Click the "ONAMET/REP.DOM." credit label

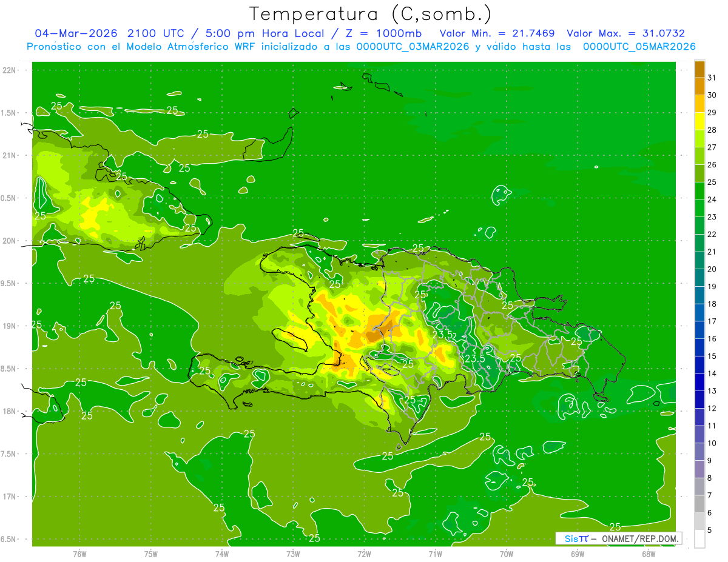click(639, 538)
